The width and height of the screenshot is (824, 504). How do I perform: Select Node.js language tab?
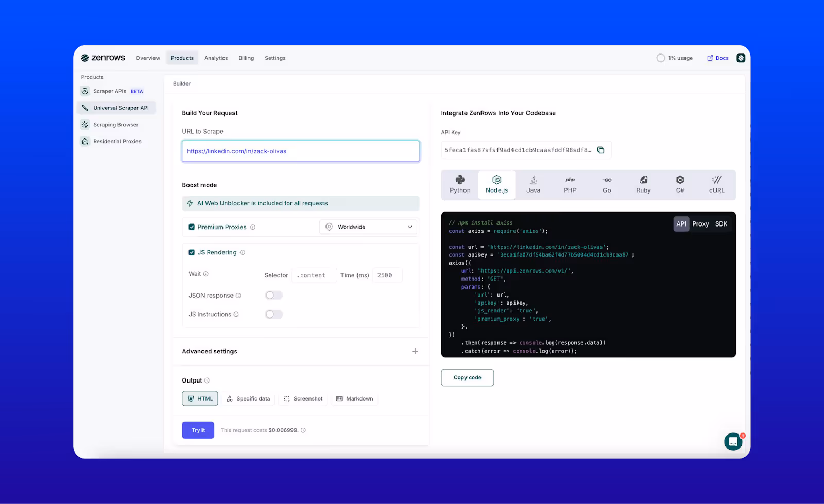click(496, 184)
